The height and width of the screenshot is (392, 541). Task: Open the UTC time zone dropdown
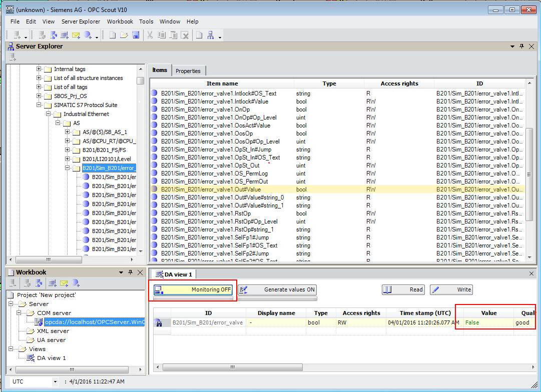pos(55,381)
